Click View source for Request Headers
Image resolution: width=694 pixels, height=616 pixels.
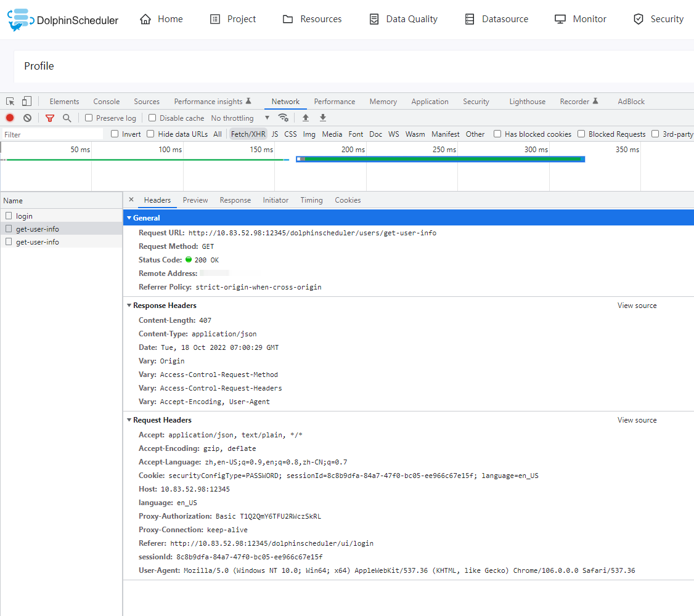[637, 419]
